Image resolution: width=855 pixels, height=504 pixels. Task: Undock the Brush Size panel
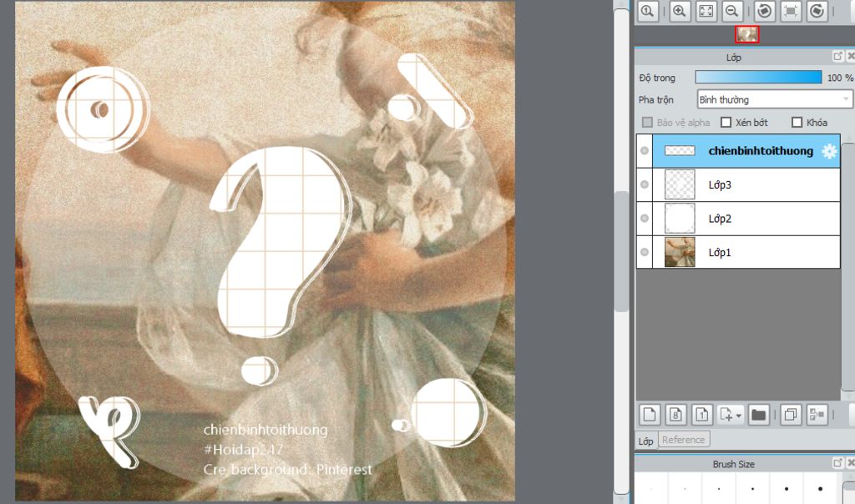(x=838, y=463)
